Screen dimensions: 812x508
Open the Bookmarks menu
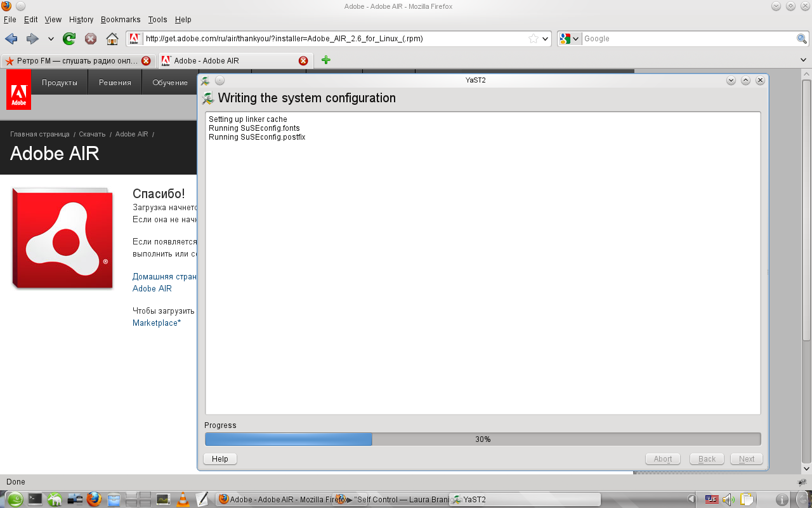click(121, 20)
